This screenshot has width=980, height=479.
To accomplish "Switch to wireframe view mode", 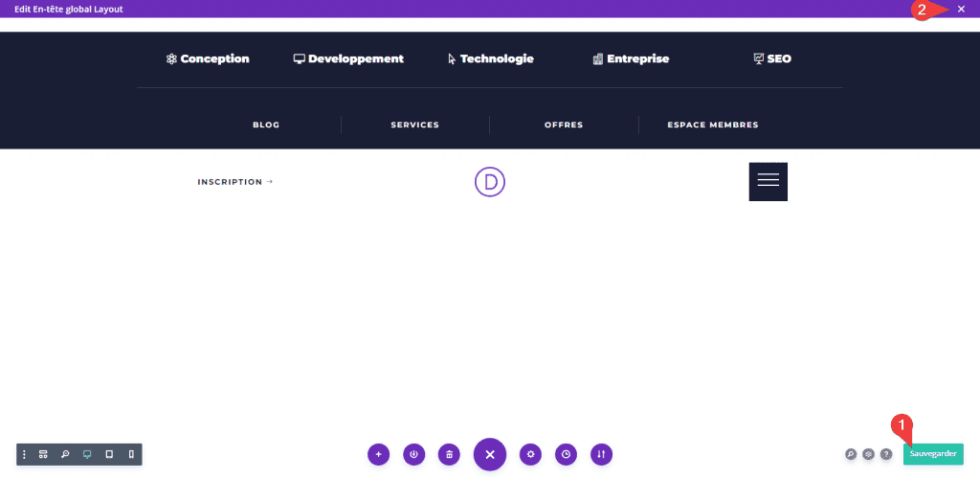I will click(x=43, y=455).
